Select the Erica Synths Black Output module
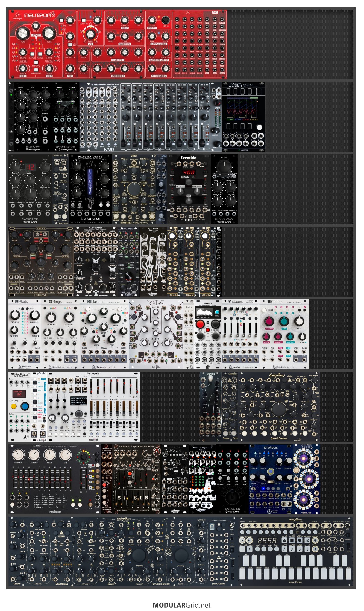This screenshot has width=364, height=611. coord(33,117)
